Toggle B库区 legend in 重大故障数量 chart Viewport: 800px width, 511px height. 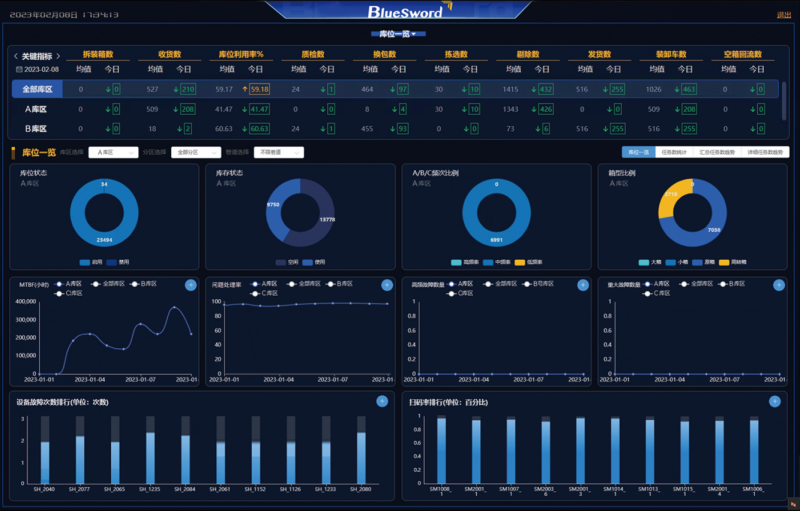732,284
